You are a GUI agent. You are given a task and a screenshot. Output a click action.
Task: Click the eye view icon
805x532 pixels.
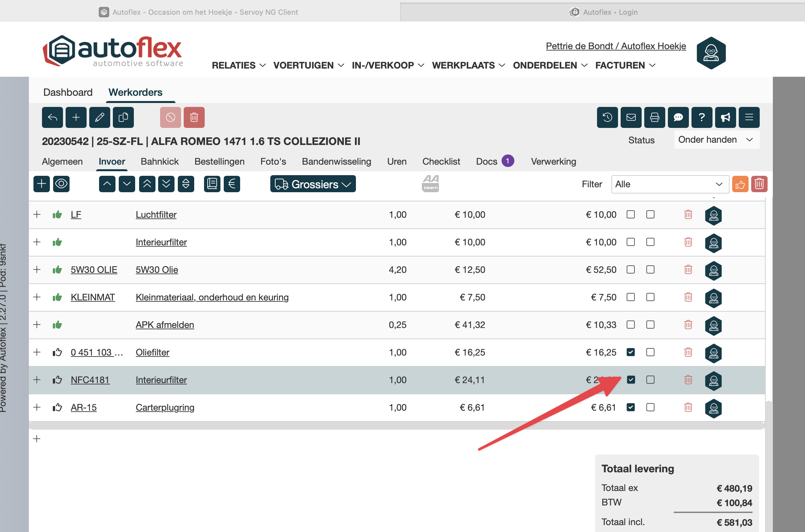point(61,184)
